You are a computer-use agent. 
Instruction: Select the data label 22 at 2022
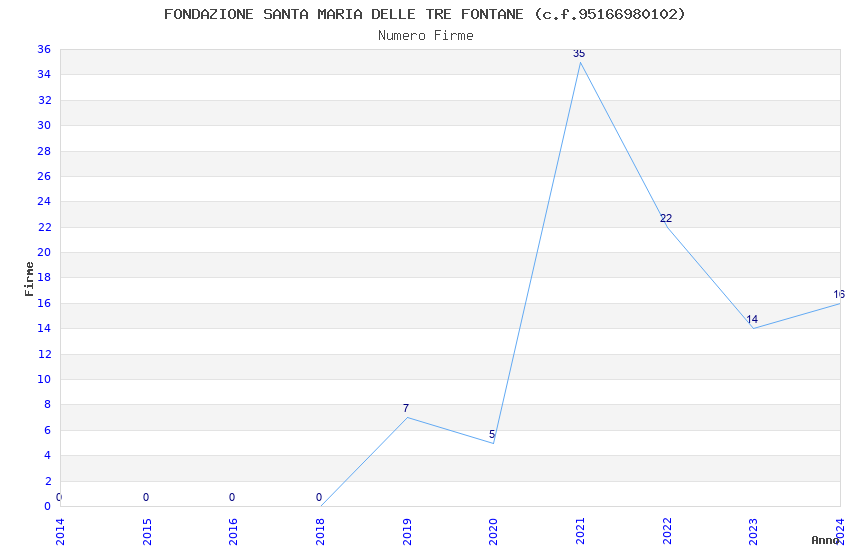[666, 218]
